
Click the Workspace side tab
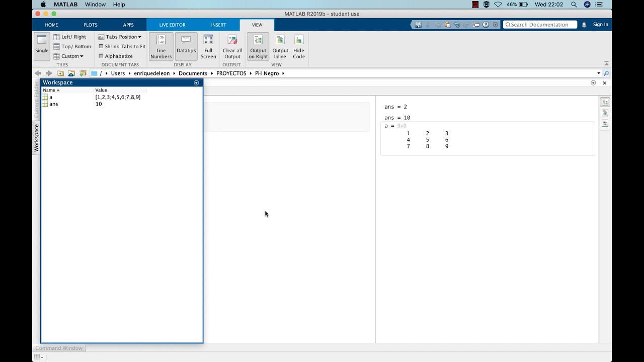36,138
